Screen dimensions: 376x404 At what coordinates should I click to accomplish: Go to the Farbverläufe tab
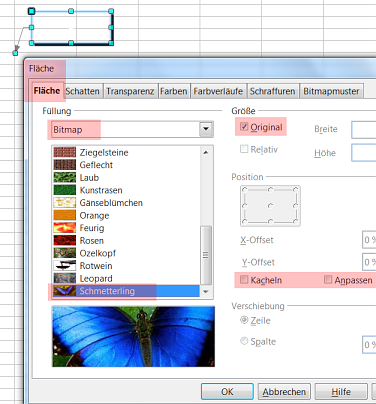218,91
